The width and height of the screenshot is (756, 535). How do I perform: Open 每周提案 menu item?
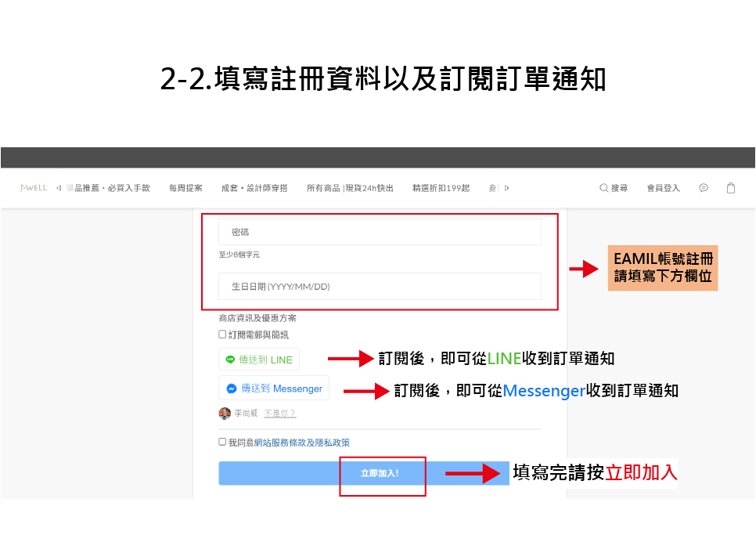coord(185,188)
